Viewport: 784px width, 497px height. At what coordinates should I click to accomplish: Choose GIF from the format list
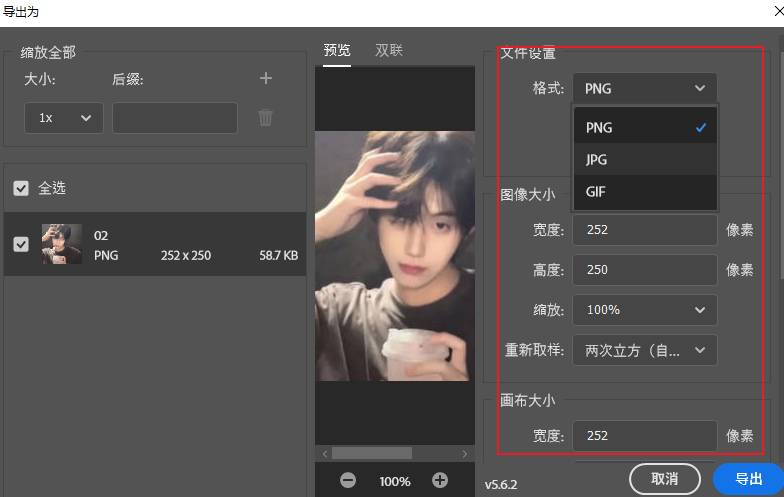pyautogui.click(x=645, y=192)
